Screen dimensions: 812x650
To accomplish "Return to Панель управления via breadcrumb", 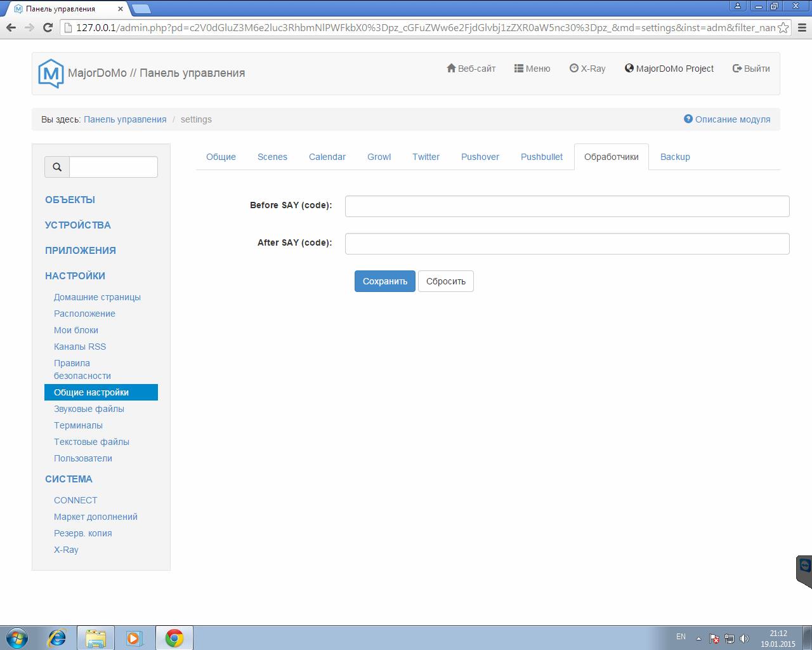I will pos(125,119).
